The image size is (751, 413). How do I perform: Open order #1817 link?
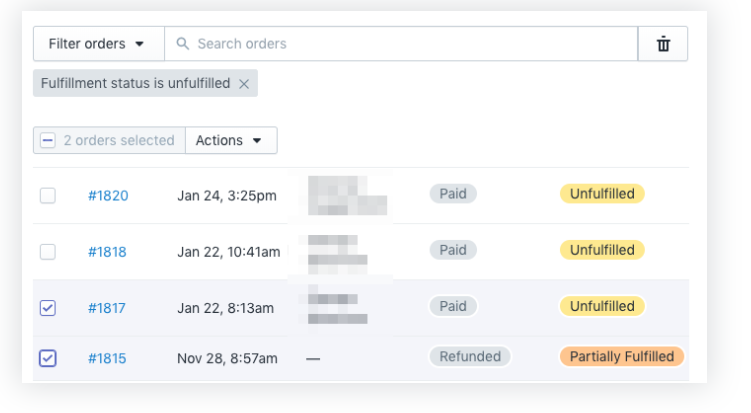(x=107, y=308)
